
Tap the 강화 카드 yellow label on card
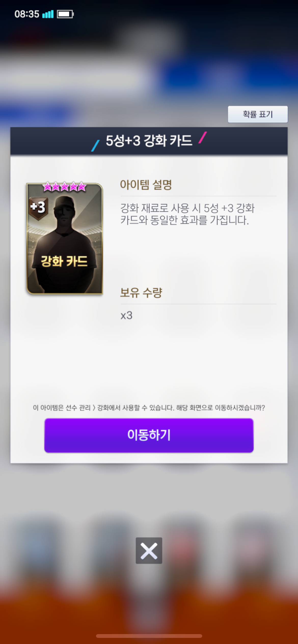[64, 261]
